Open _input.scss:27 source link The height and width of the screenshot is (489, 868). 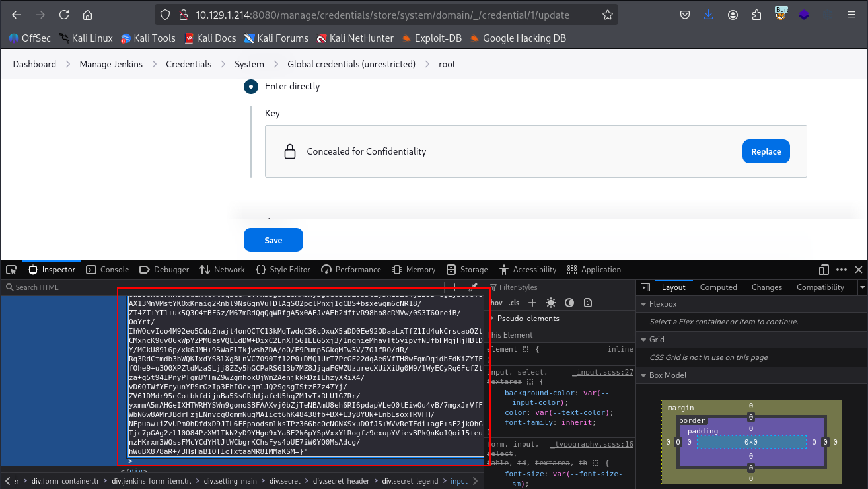[x=602, y=373]
